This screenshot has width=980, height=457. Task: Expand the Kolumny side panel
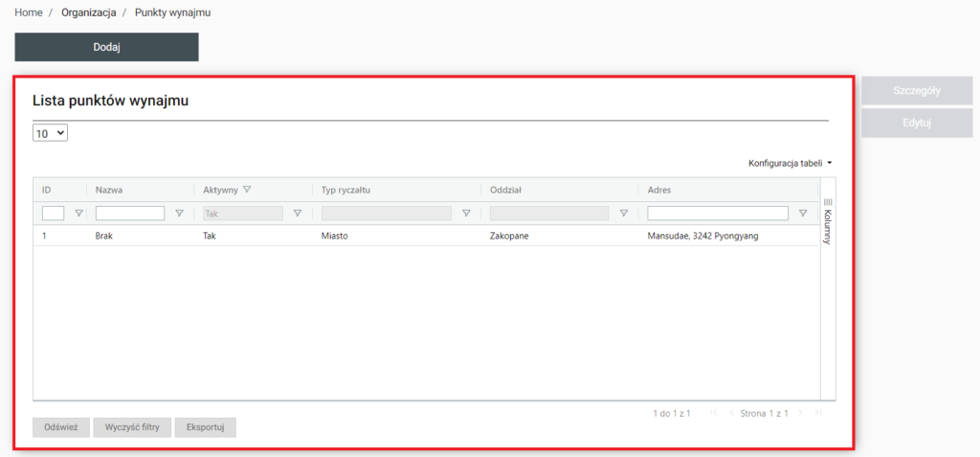pos(828,221)
